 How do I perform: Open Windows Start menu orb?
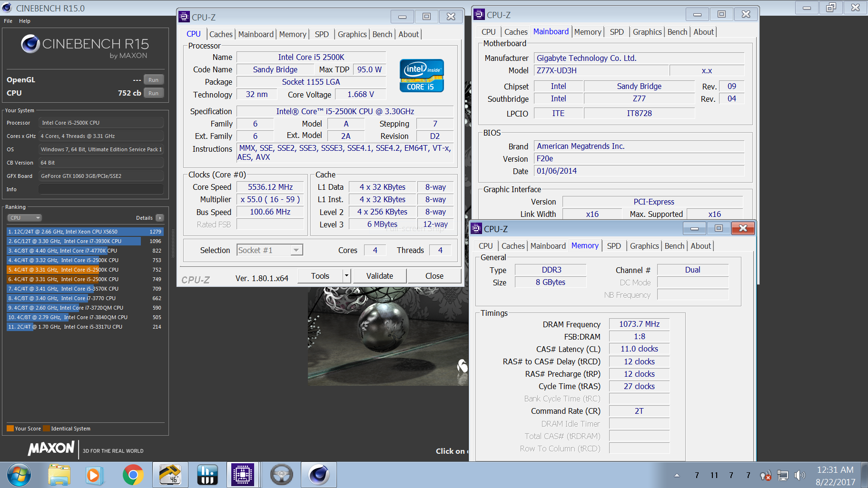pyautogui.click(x=19, y=475)
